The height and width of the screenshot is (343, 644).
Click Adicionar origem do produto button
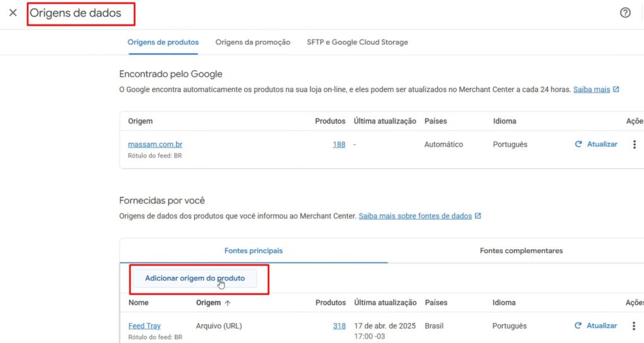coord(195,278)
